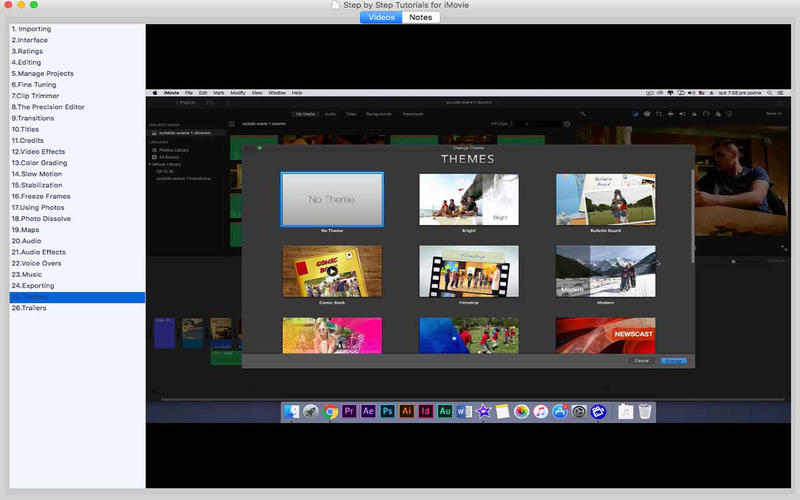Open the Trash in the dock
The height and width of the screenshot is (500, 800).
click(x=645, y=411)
